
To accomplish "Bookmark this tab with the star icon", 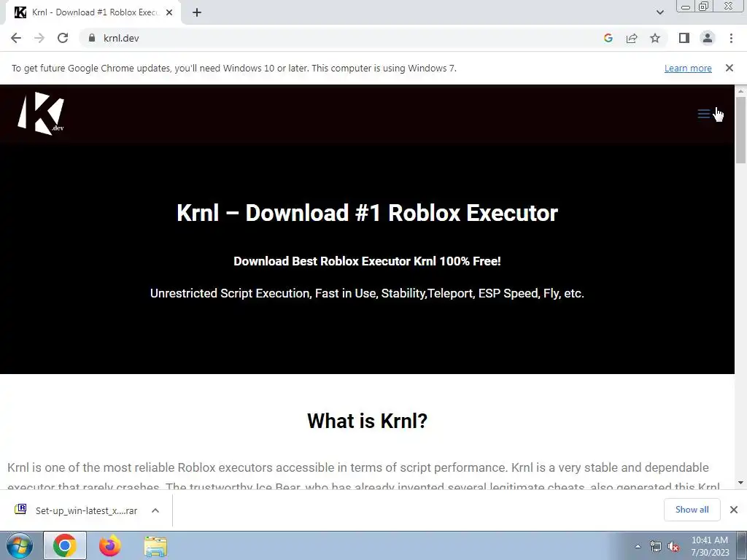I will [655, 38].
